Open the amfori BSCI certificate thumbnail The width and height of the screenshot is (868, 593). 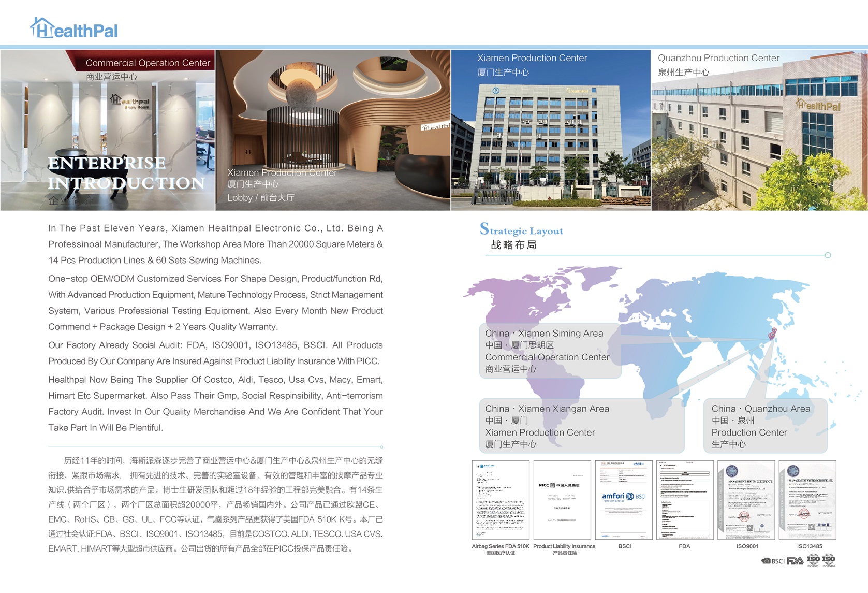pyautogui.click(x=624, y=500)
